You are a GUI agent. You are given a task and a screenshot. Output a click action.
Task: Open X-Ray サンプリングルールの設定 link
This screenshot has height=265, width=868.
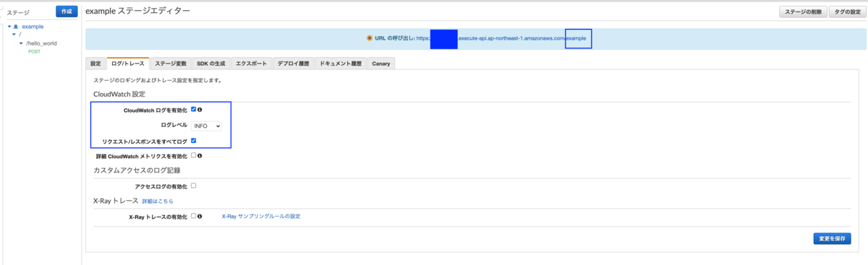pos(261,216)
